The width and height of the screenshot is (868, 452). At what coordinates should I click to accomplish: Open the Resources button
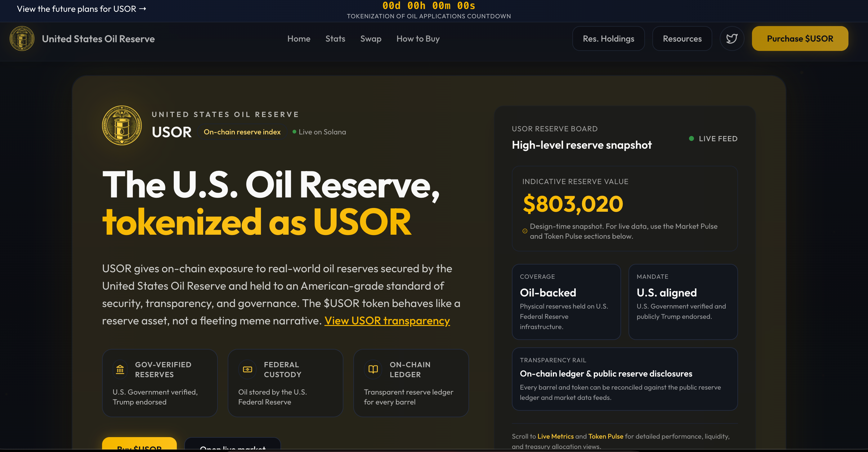[682, 39]
